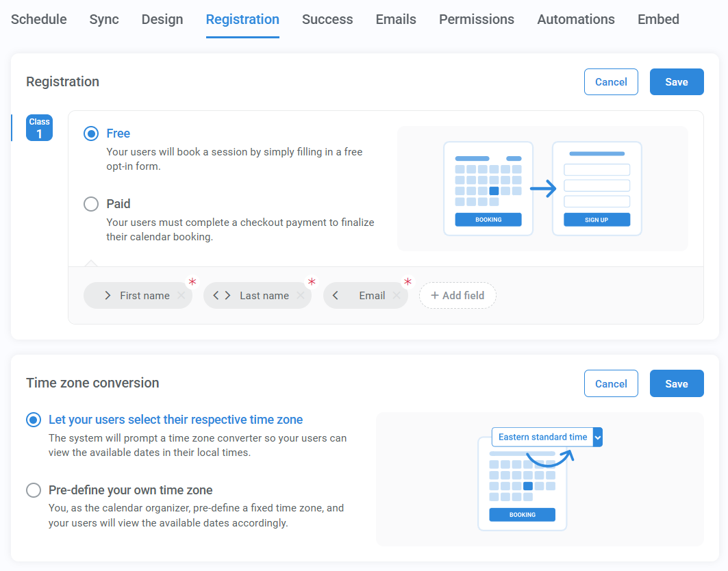Switch to the Permissions tab

click(476, 20)
